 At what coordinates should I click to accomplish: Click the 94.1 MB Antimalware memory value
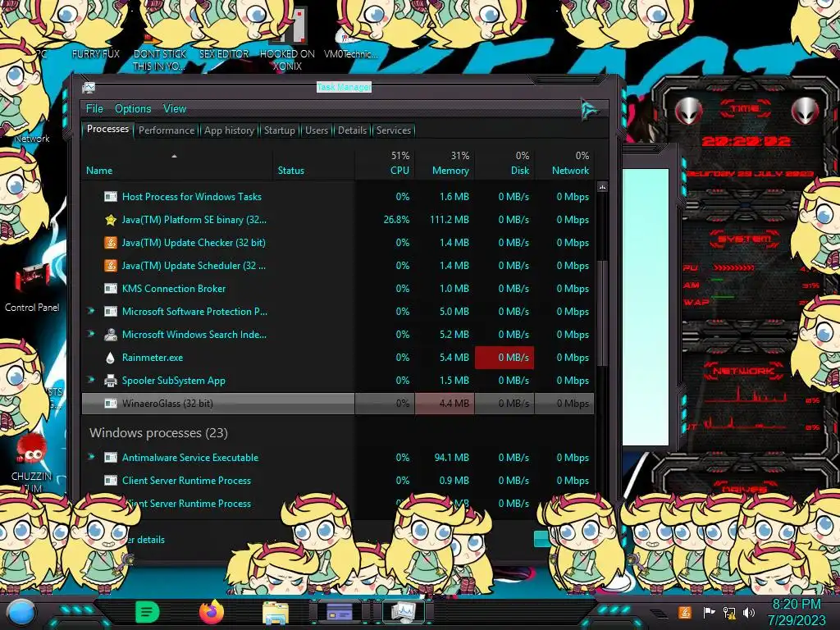pos(452,458)
